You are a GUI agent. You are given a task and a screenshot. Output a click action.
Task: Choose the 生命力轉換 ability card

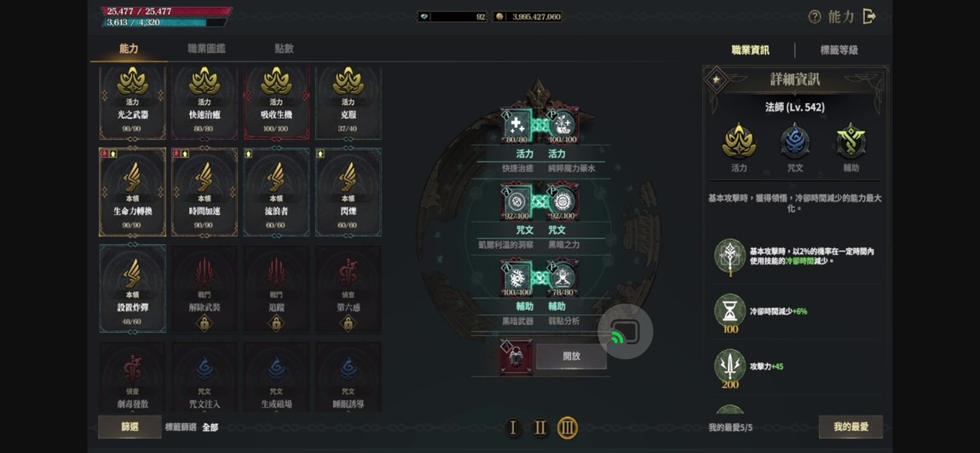click(132, 191)
